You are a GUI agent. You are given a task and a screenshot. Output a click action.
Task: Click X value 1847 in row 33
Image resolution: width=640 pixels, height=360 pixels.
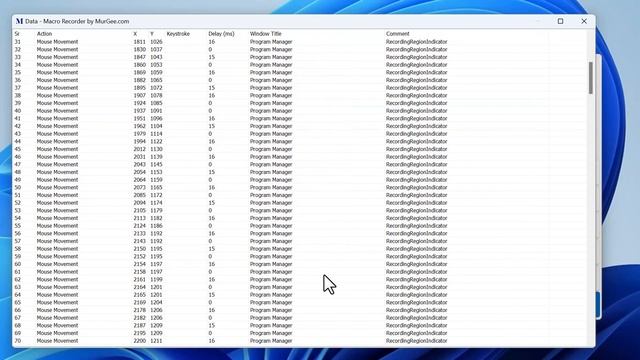coord(140,57)
